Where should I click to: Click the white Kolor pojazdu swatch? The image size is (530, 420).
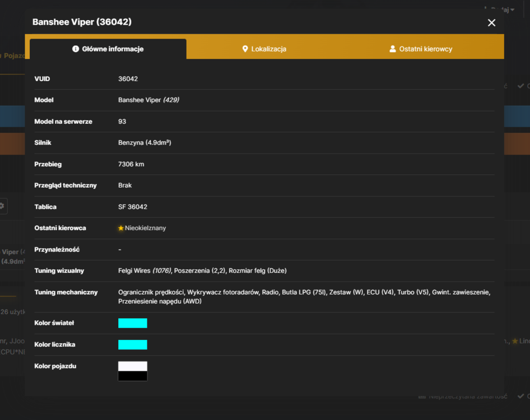[x=132, y=366]
